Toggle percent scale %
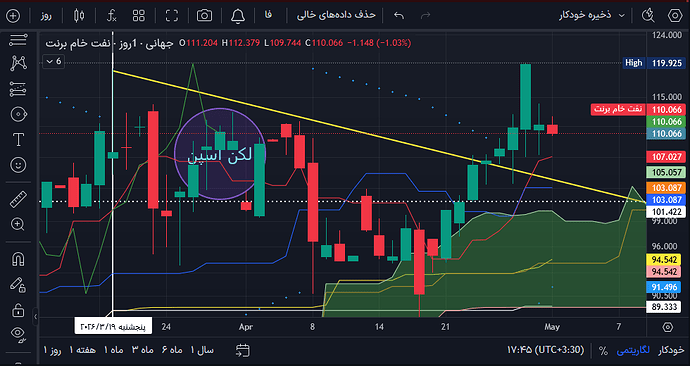Viewport: 690px width, 366px height. click(603, 351)
